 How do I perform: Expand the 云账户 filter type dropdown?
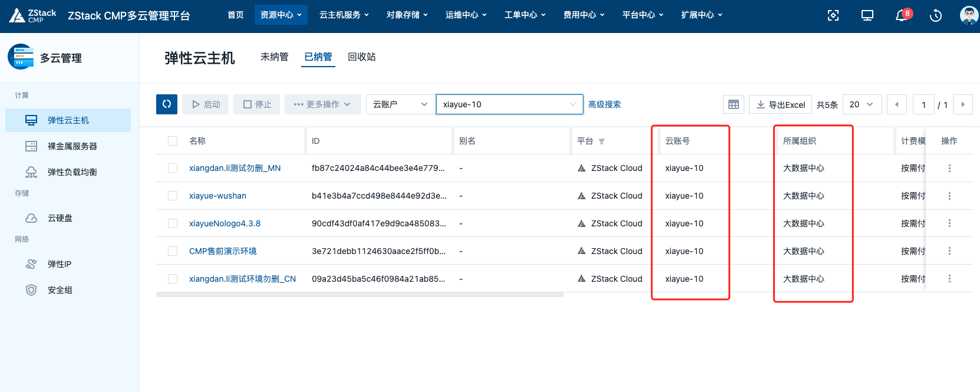(400, 104)
